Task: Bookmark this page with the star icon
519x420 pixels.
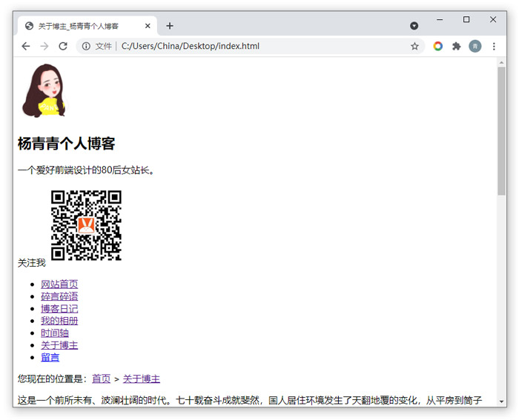Action: (414, 47)
